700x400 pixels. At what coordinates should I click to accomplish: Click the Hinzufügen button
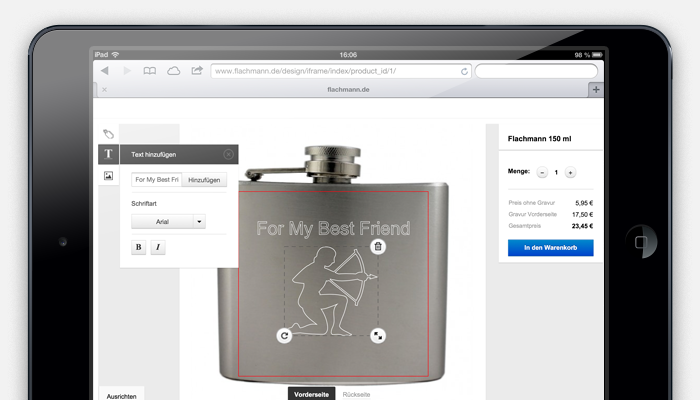[204, 179]
